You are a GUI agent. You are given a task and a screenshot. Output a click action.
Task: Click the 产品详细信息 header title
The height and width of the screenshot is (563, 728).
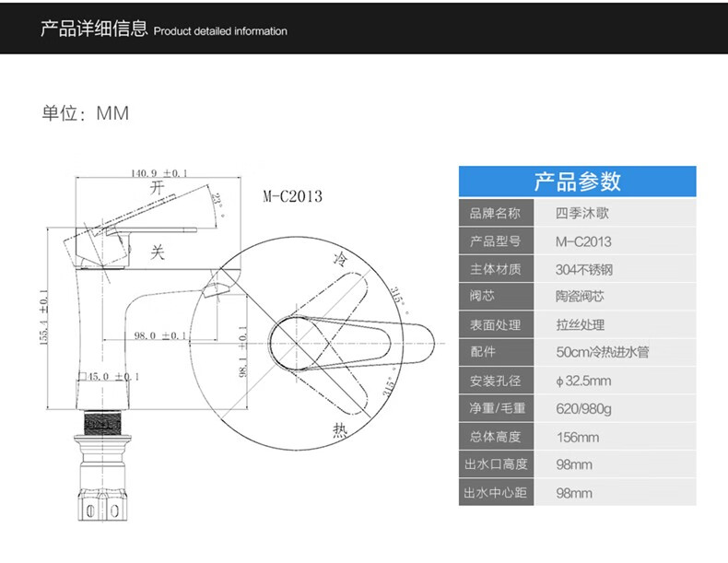[94, 29]
